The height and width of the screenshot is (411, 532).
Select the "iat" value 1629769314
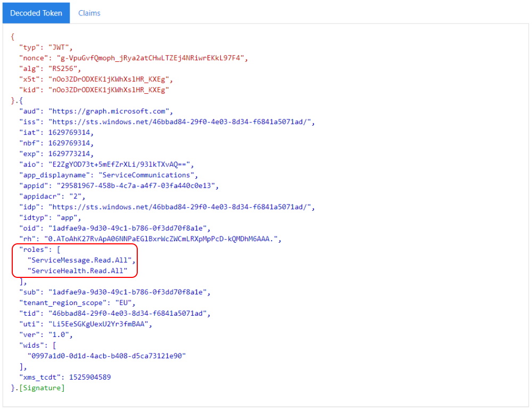coord(69,133)
